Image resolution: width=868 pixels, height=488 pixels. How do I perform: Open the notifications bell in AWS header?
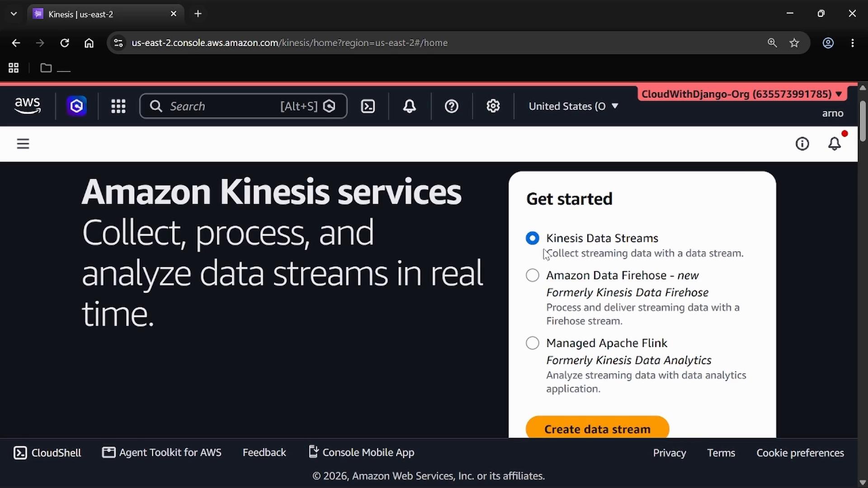[x=410, y=106]
